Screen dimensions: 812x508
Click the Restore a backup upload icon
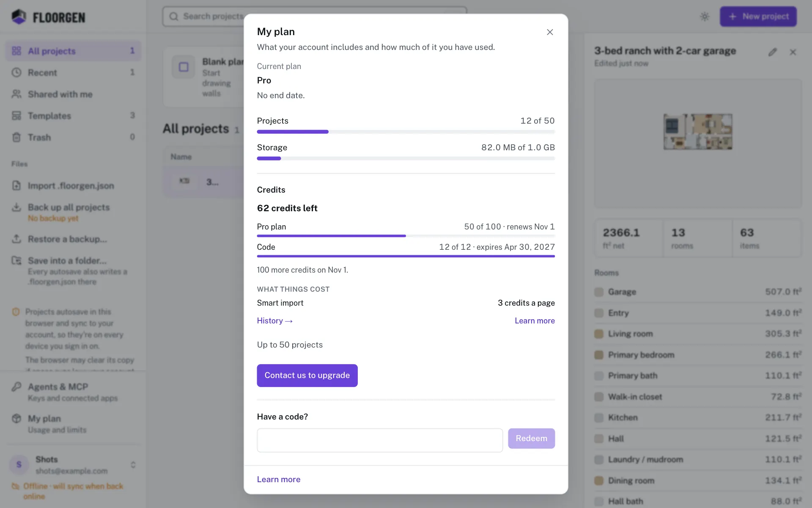point(16,239)
